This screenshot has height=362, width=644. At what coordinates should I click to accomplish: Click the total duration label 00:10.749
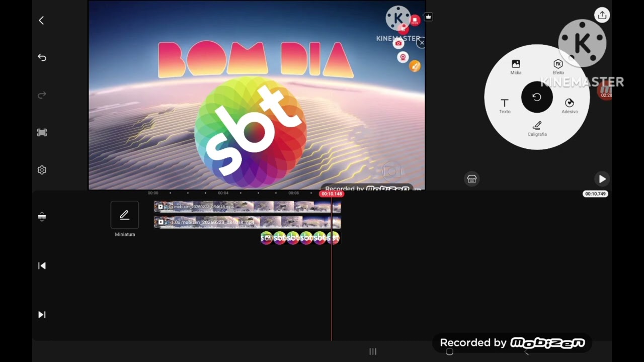pyautogui.click(x=595, y=194)
